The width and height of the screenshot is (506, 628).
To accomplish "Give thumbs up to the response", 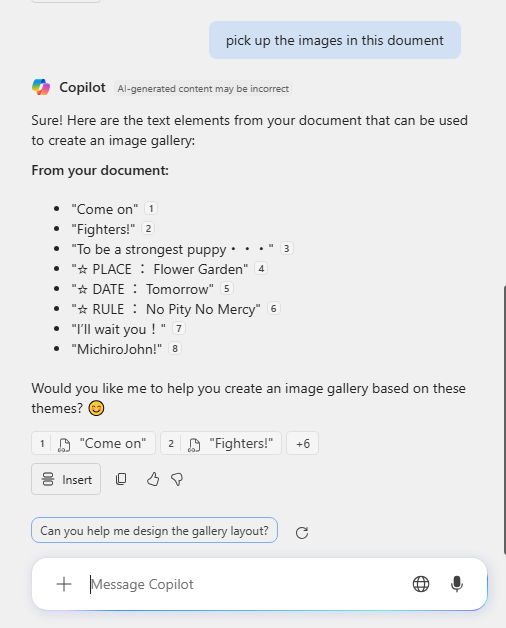I will click(153, 479).
